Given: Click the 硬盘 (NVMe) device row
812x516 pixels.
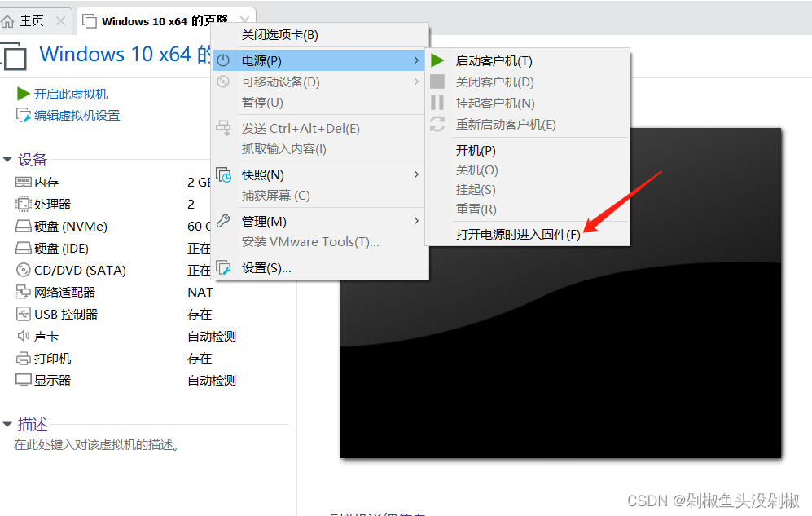Looking at the screenshot, I should pos(113,226).
